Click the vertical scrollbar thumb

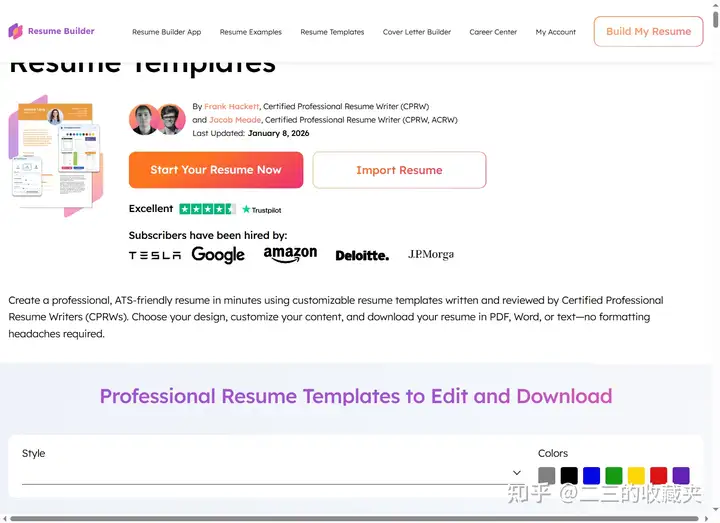tap(715, 20)
